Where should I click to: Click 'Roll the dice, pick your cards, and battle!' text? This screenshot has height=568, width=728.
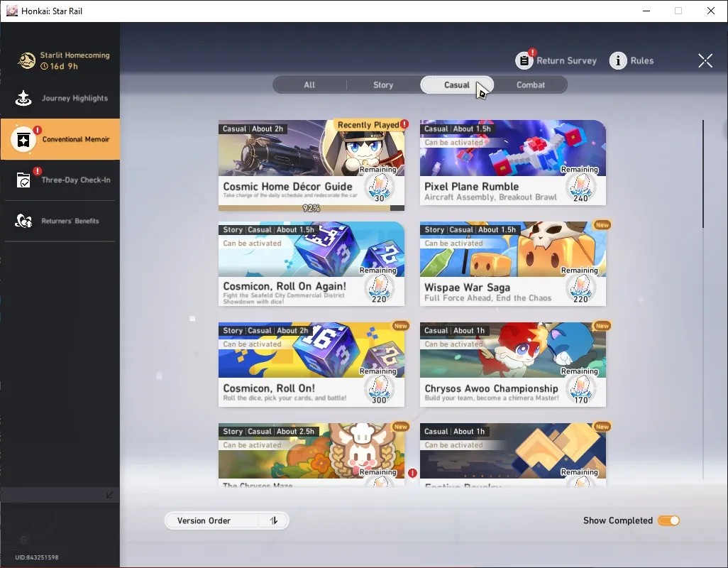285,398
